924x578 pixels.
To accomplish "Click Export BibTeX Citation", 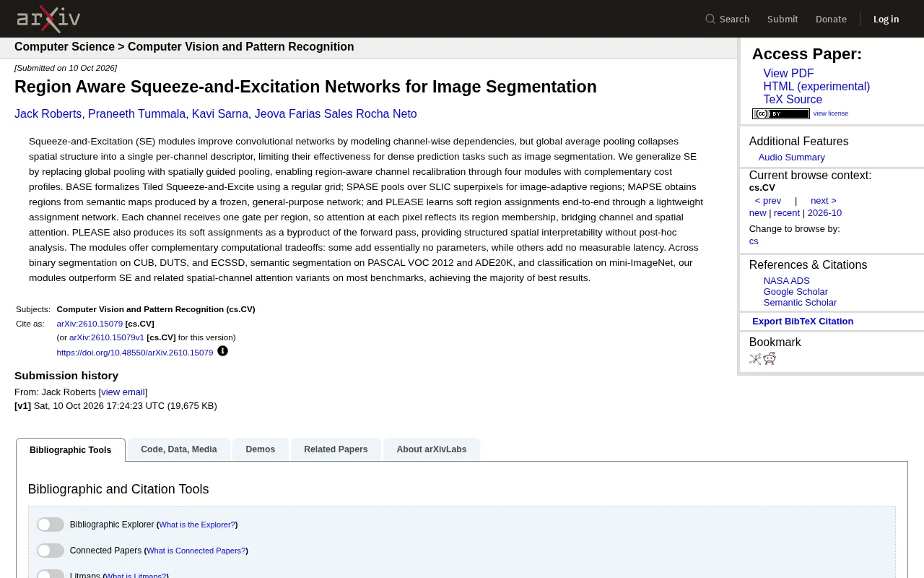I will click(x=803, y=322).
